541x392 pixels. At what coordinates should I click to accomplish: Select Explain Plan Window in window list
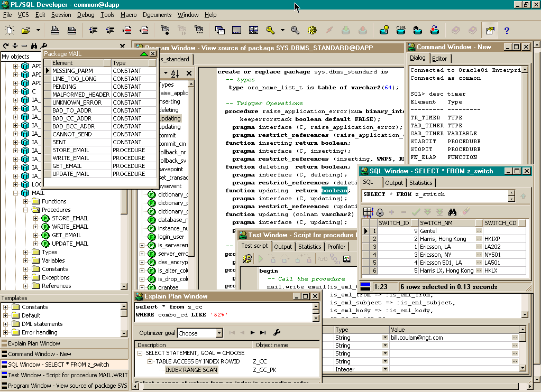click(x=65, y=343)
